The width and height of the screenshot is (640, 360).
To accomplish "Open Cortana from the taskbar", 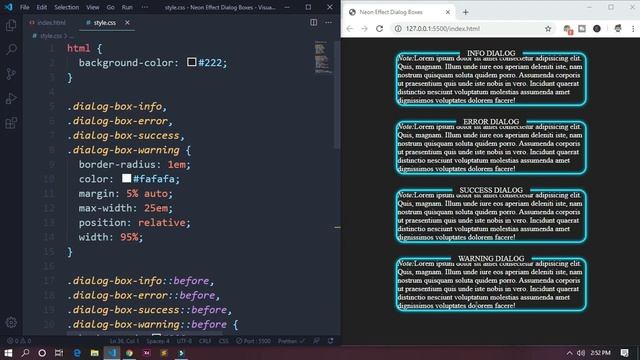I will [42, 353].
